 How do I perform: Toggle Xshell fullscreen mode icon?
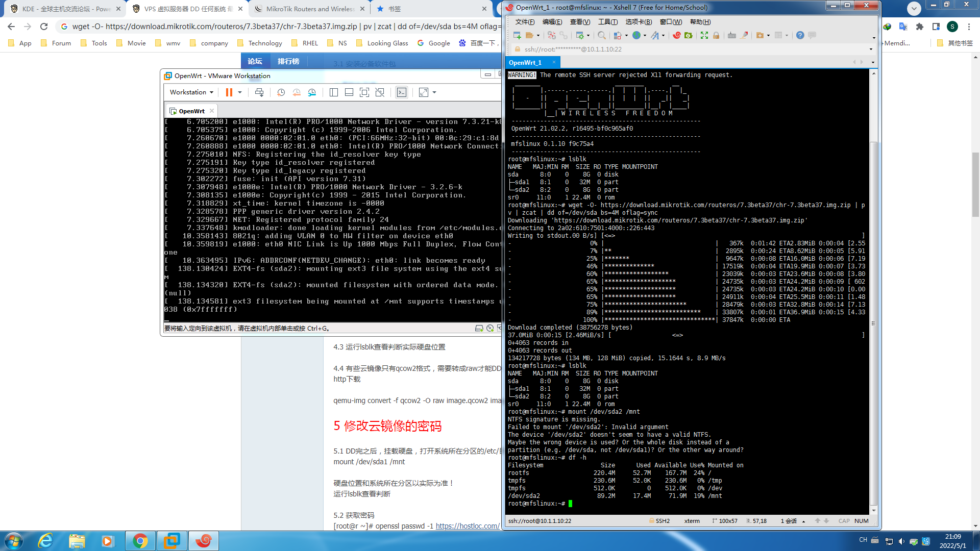tap(704, 35)
